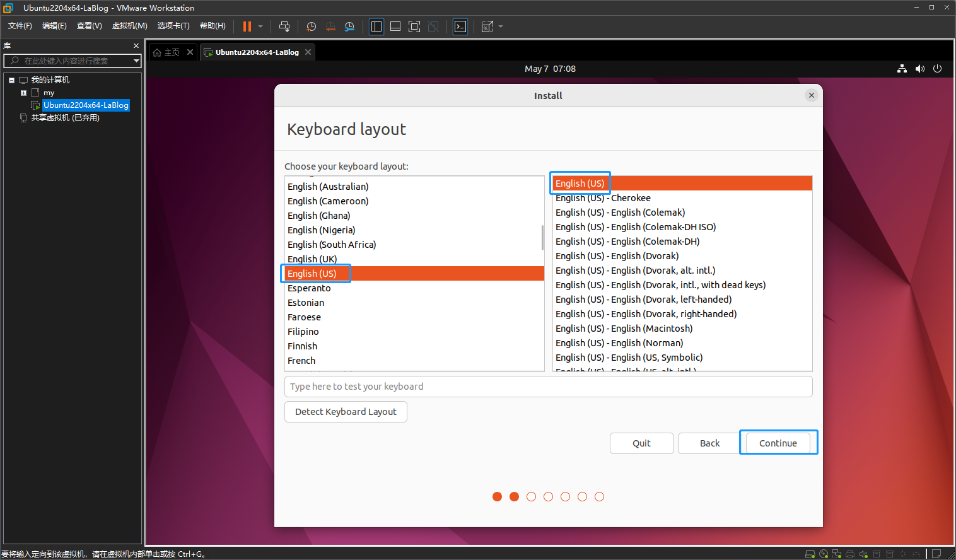Open the power options dropdown beside pause
This screenshot has width=956, height=560.
(x=260, y=26)
